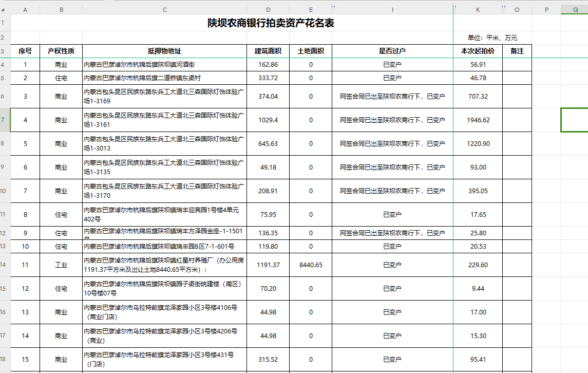The height and width of the screenshot is (373, 588).
Task: Click 住宅 cell in serial number 2 row
Action: (61, 78)
